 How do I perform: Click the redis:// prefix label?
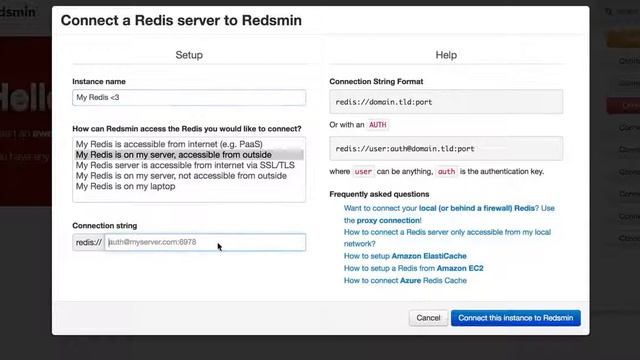(89, 242)
